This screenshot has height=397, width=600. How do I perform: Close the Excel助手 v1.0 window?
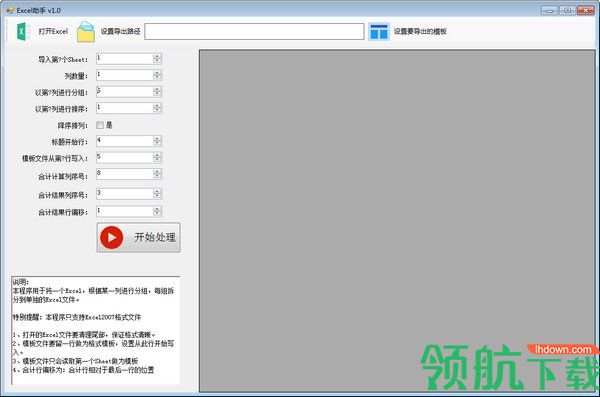click(585, 10)
